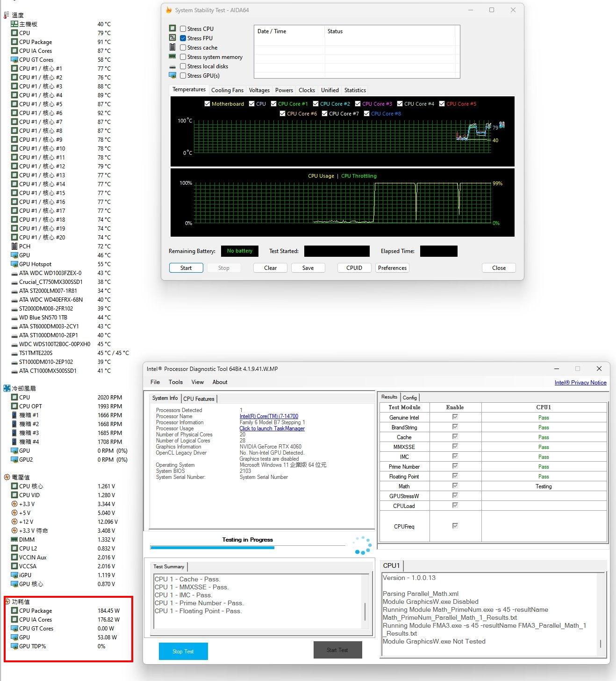Click the GPU icon beside Stress GPU(s)

(x=172, y=75)
